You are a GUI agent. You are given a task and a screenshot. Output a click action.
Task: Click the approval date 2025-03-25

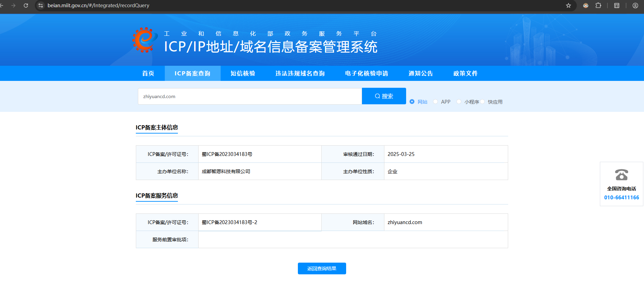click(401, 154)
